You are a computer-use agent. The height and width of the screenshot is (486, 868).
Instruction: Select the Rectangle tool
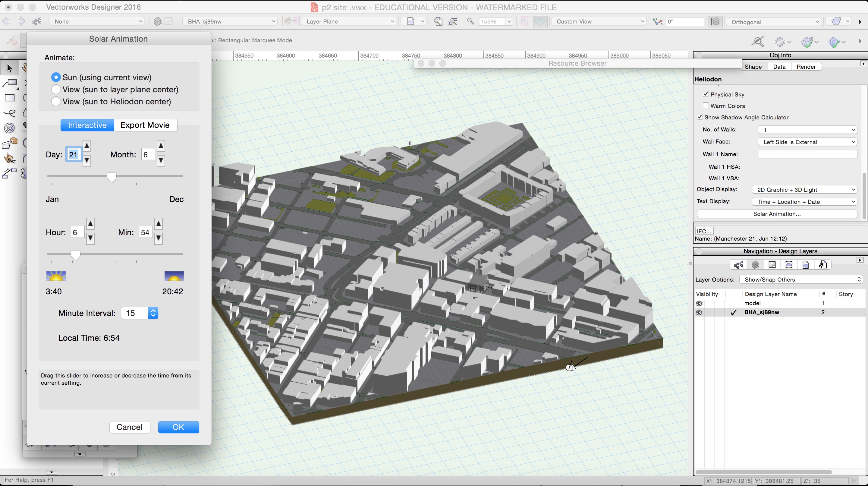(10, 98)
